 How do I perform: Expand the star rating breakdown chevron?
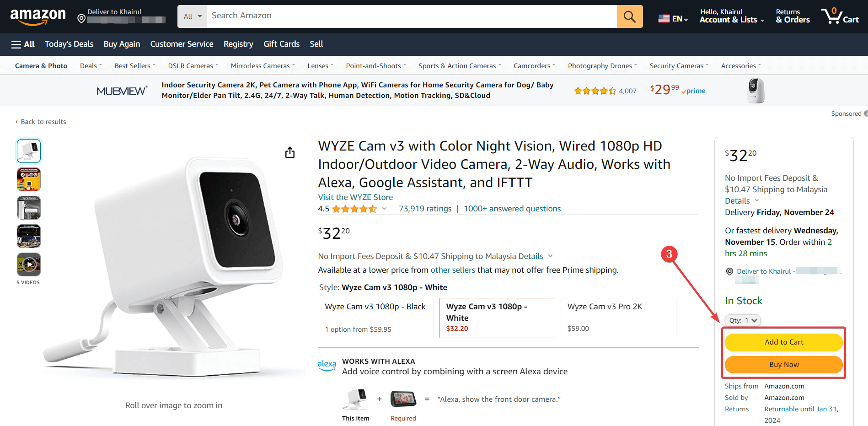[384, 209]
